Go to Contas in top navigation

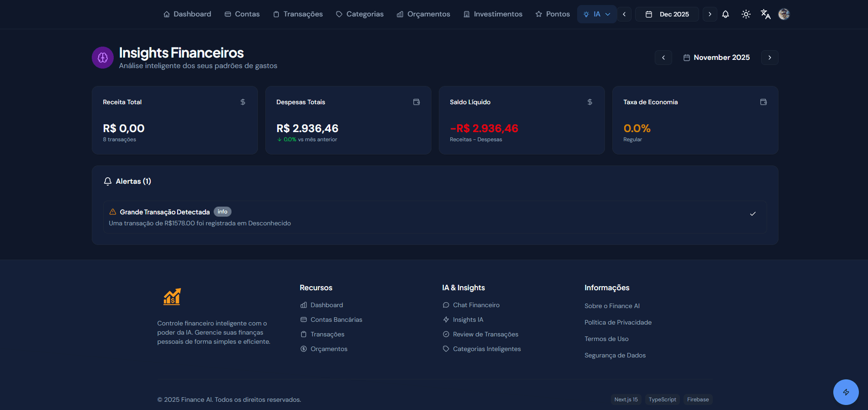pyautogui.click(x=242, y=14)
